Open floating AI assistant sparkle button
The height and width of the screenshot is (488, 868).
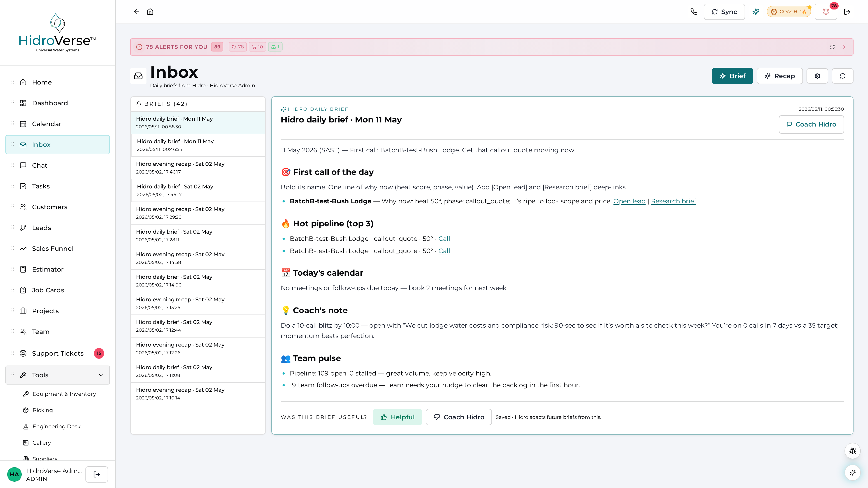tap(852, 472)
